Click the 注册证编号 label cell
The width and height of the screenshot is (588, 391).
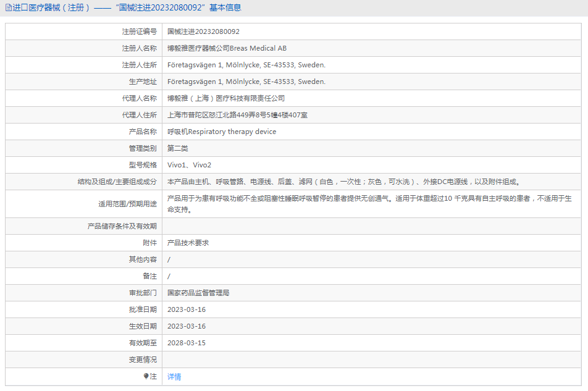[x=140, y=32]
